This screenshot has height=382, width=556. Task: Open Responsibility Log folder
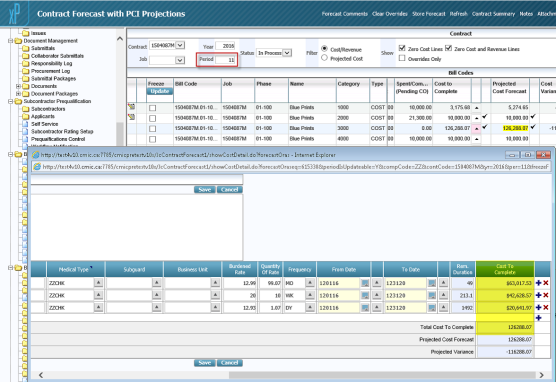tap(47, 63)
